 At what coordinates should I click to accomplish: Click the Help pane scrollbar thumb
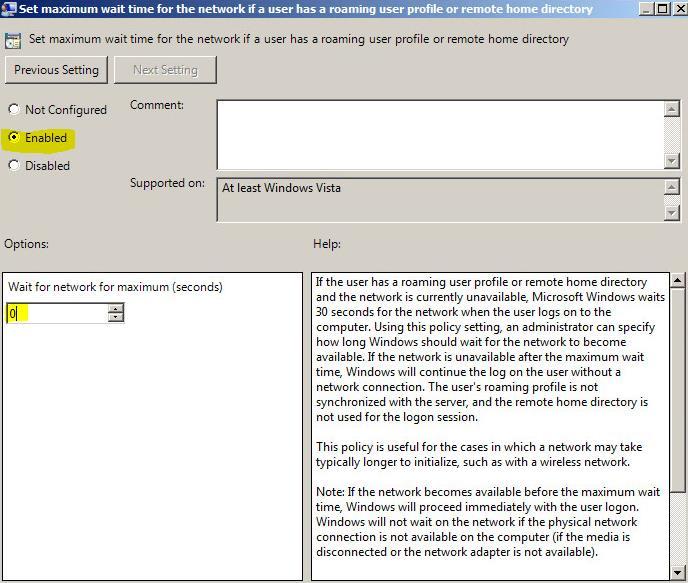[x=678, y=390]
